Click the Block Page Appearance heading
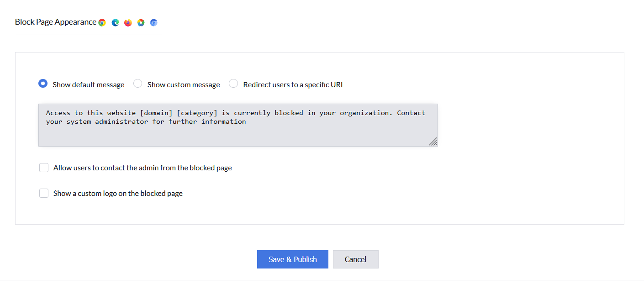 tap(56, 22)
